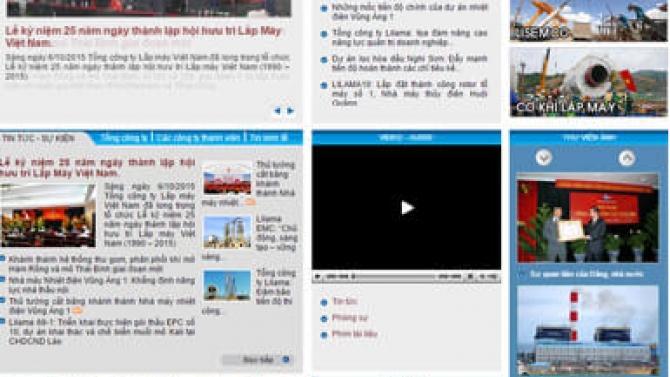Open power plant chimney photo in library
Viewport: 670px width, 377px height.
588,330
